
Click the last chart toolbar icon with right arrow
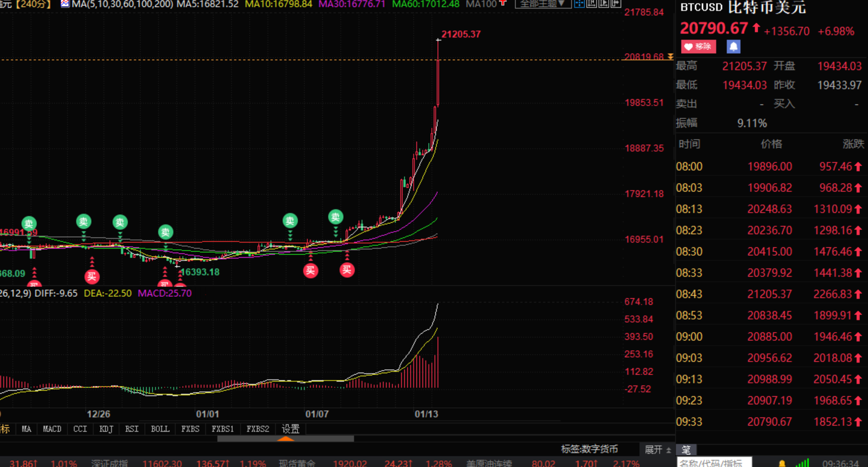coord(615,4)
